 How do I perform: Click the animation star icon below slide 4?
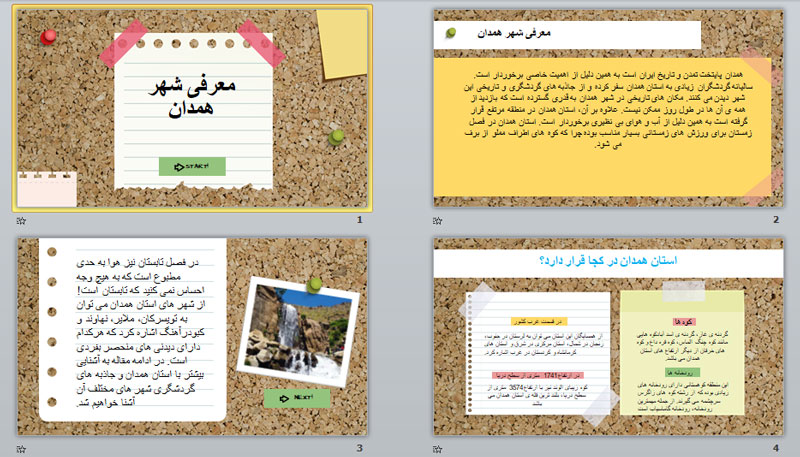pos(439,447)
